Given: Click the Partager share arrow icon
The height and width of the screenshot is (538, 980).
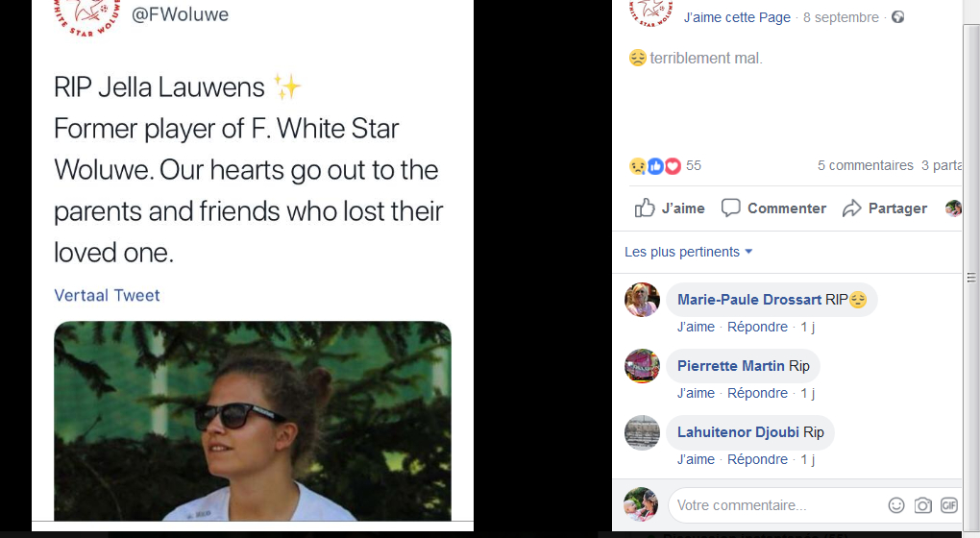Looking at the screenshot, I should tap(851, 208).
